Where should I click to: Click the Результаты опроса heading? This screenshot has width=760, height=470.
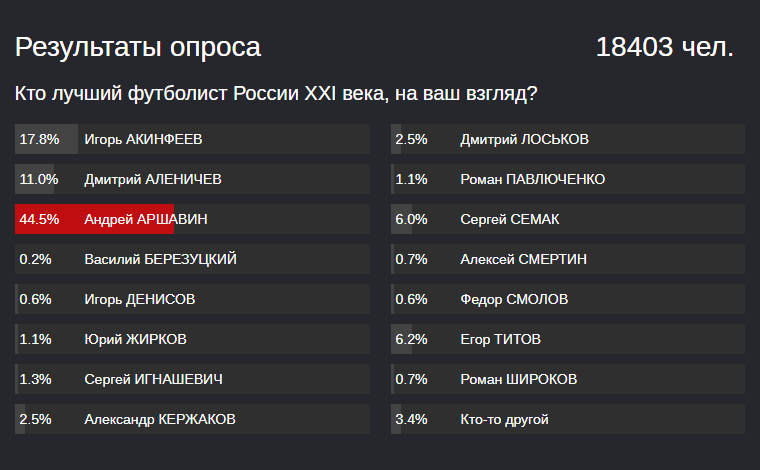tap(138, 47)
